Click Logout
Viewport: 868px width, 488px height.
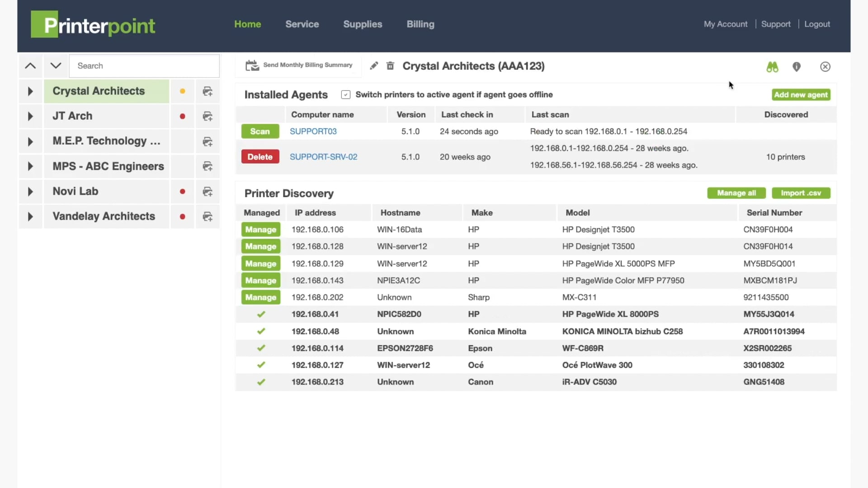click(x=817, y=24)
